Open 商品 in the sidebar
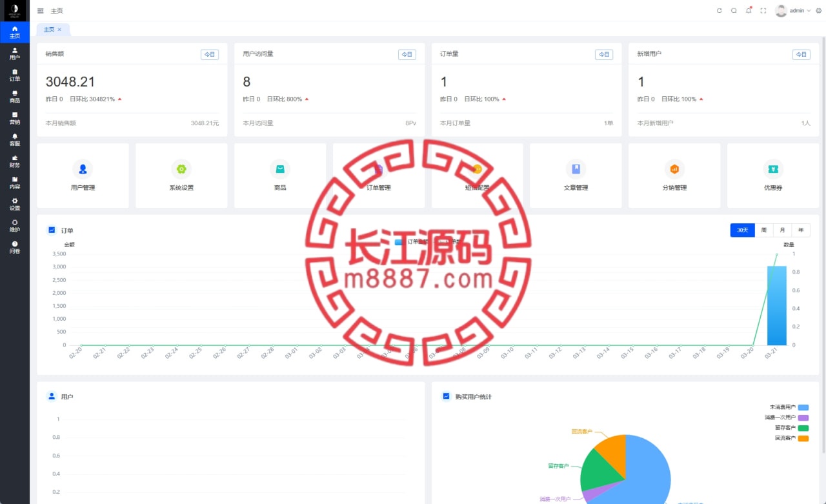The width and height of the screenshot is (826, 504). coord(15,97)
